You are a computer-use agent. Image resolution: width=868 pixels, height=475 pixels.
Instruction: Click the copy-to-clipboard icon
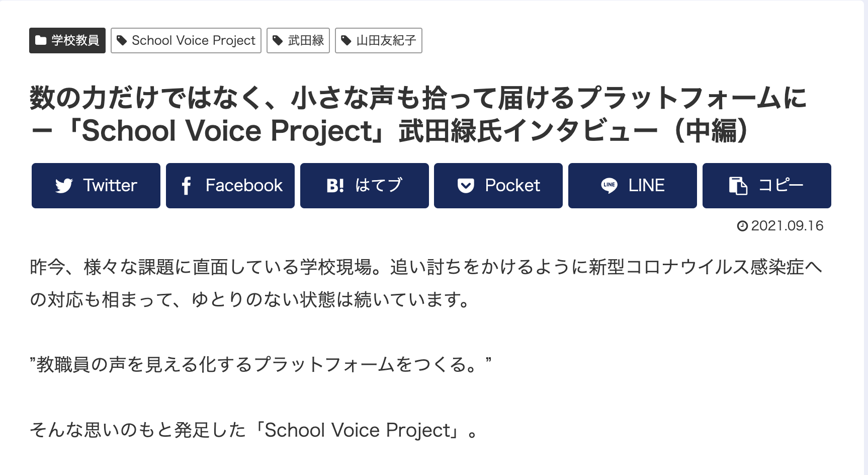coord(737,185)
